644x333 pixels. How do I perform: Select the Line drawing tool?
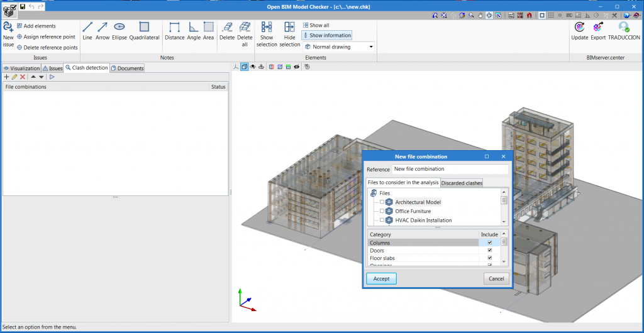click(87, 30)
